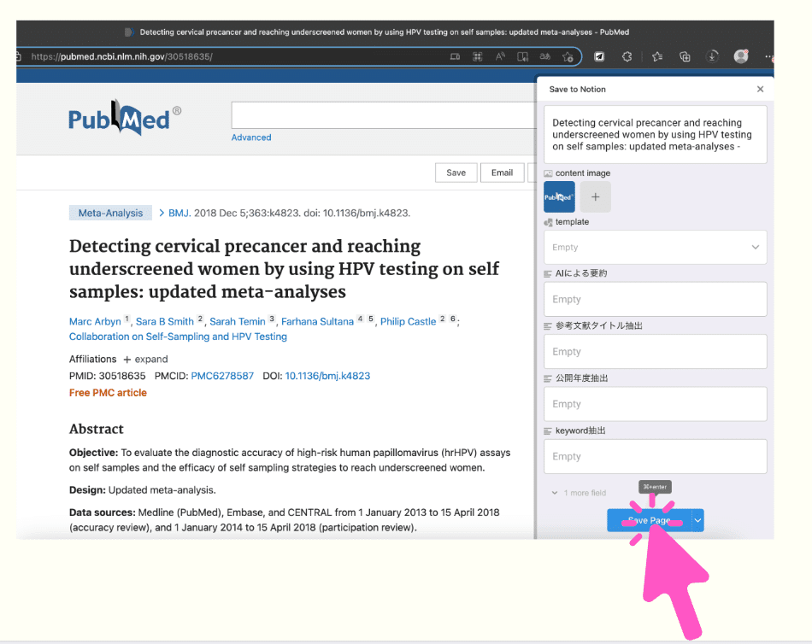
Task: Expand the 1 more field section
Action: [579, 493]
